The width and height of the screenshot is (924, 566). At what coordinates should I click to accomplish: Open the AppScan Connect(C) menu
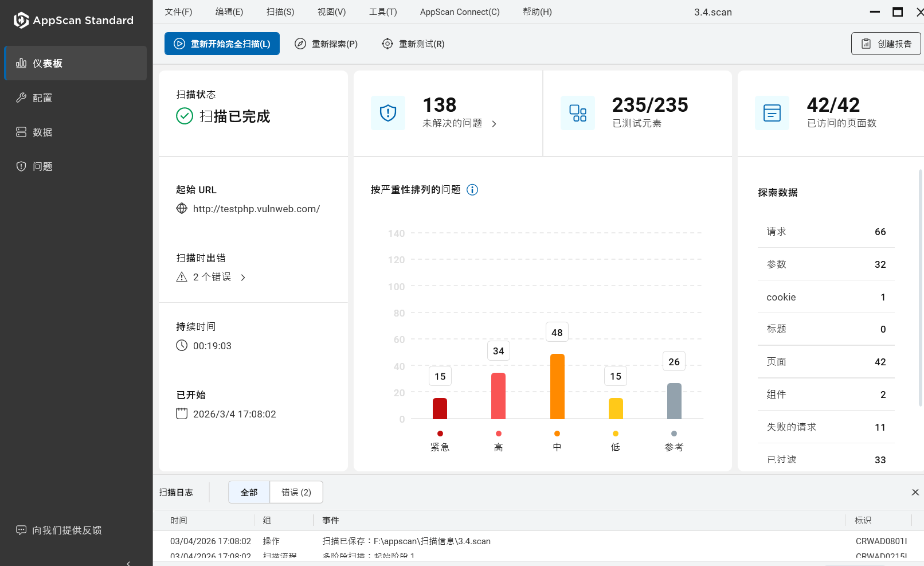point(460,12)
